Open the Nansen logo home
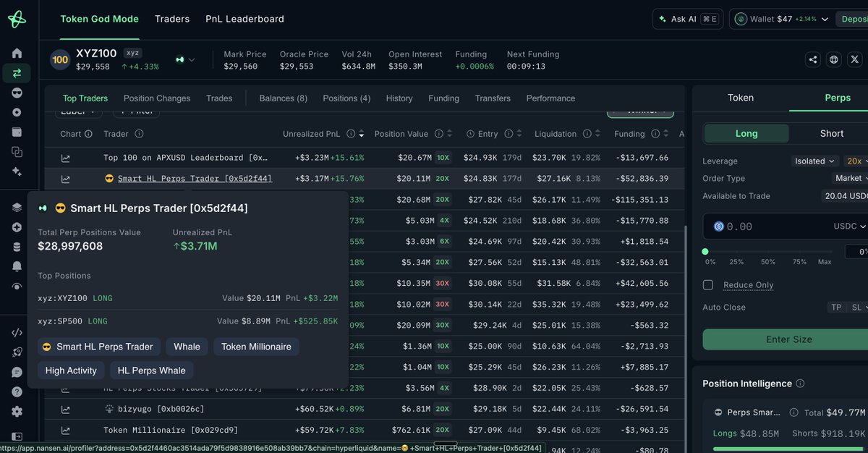868x453 pixels. click(x=17, y=20)
